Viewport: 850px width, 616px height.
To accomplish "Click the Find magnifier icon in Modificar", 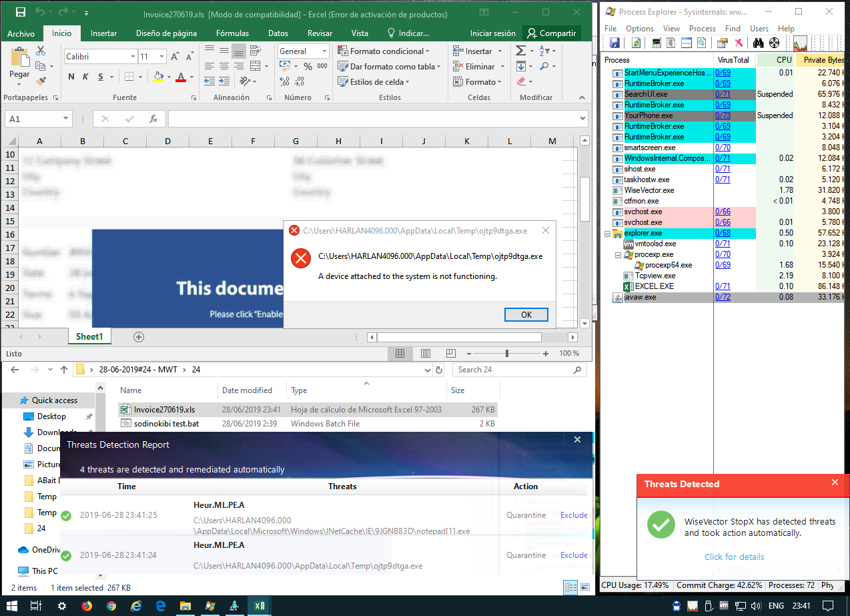I will click(x=544, y=66).
